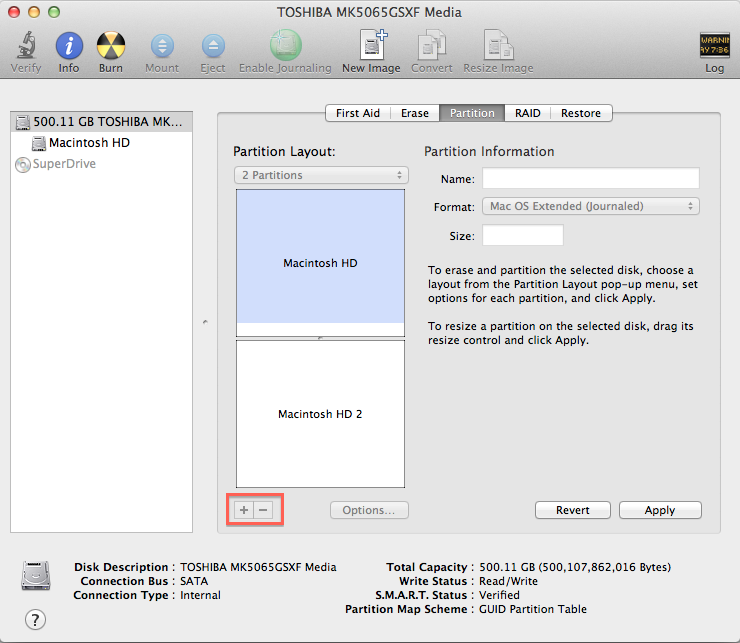Viewport: 740px width, 643px height.
Task: Open the Partition Layout pop-up menu
Action: click(x=321, y=175)
